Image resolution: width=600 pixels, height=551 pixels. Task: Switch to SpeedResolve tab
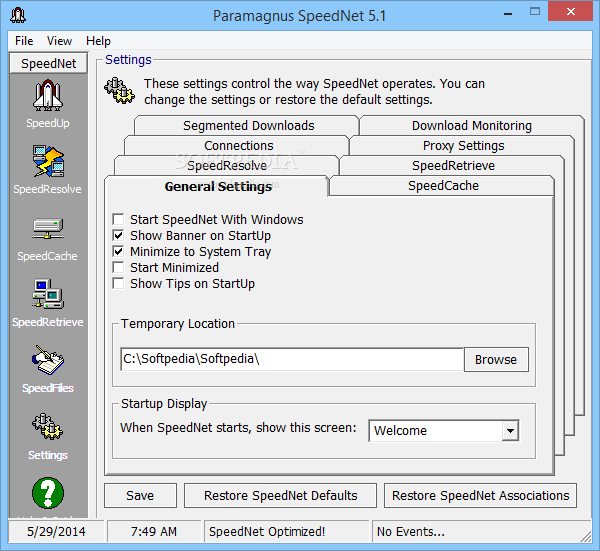[x=227, y=166]
